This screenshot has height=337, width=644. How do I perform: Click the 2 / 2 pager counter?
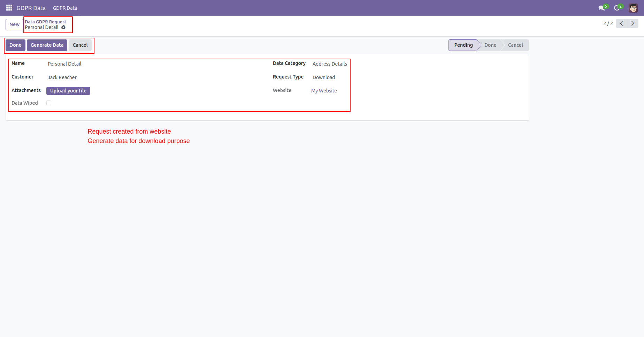coord(608,23)
